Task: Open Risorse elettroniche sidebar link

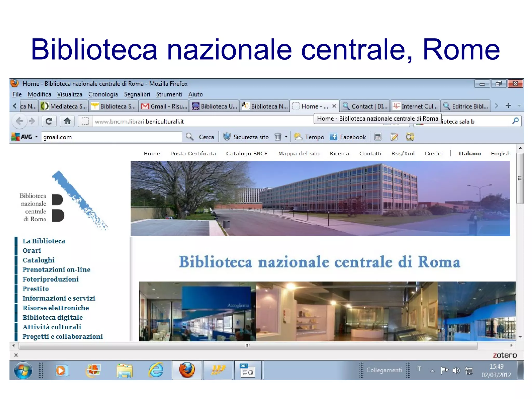Action: click(x=56, y=308)
